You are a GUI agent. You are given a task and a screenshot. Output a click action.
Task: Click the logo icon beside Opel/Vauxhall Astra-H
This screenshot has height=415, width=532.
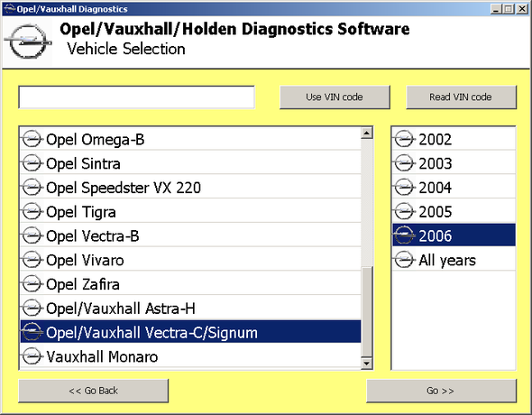click(32, 309)
